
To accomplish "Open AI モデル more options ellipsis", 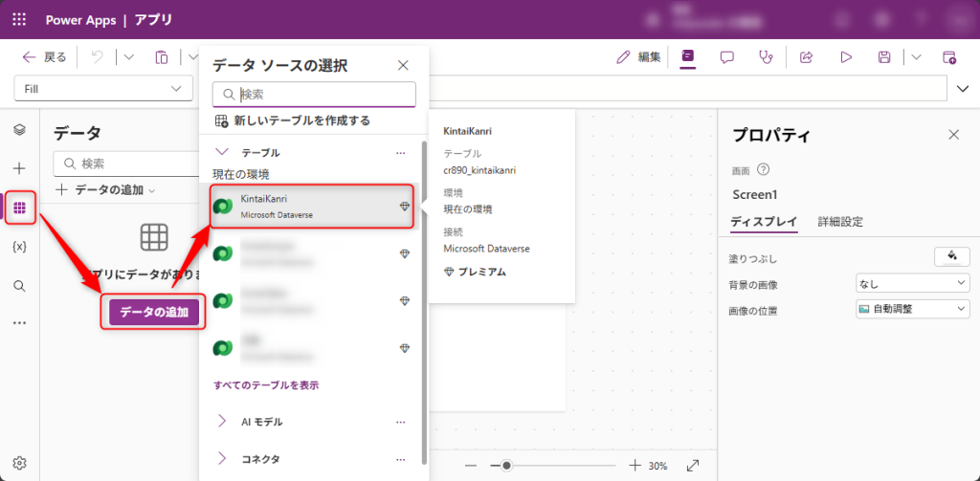I will [x=401, y=423].
